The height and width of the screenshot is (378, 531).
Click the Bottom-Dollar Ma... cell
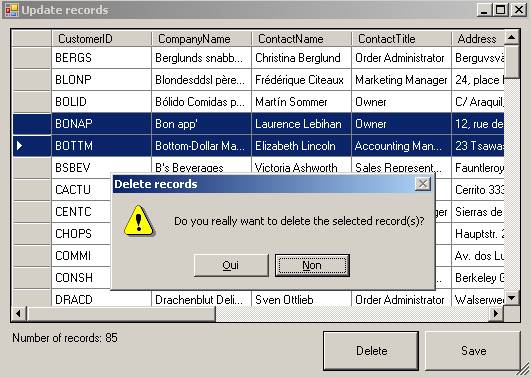pyautogui.click(x=201, y=146)
